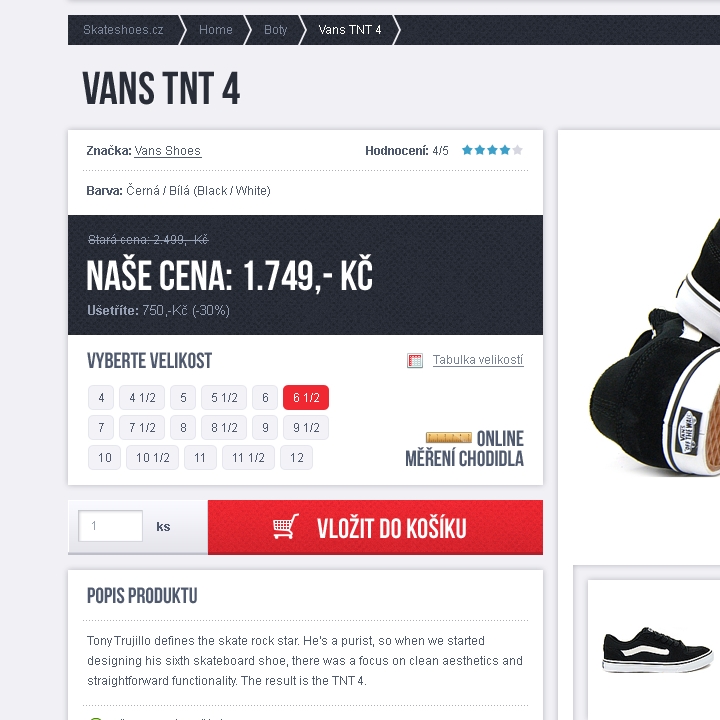
Task: Open Tabulka velikostí link
Action: (x=478, y=360)
